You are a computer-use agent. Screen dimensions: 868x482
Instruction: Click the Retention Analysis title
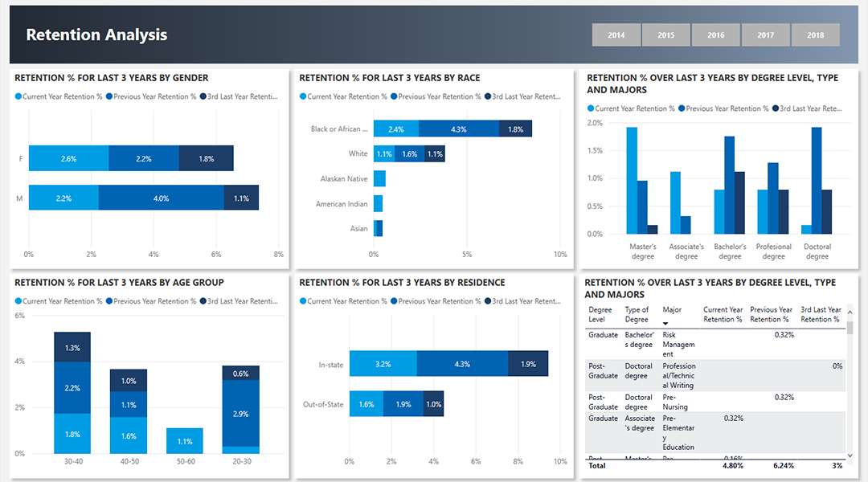[97, 35]
